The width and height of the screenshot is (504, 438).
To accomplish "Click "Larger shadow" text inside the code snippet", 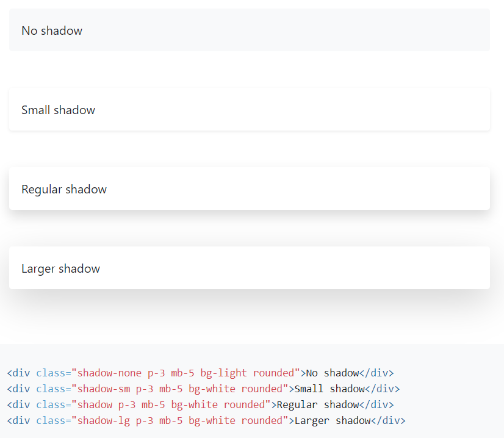I will (x=333, y=421).
